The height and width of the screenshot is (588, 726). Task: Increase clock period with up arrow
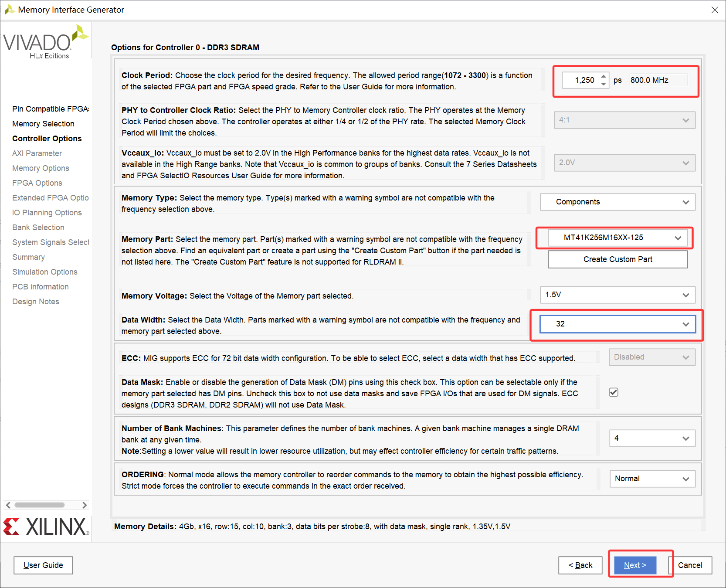[x=604, y=76]
